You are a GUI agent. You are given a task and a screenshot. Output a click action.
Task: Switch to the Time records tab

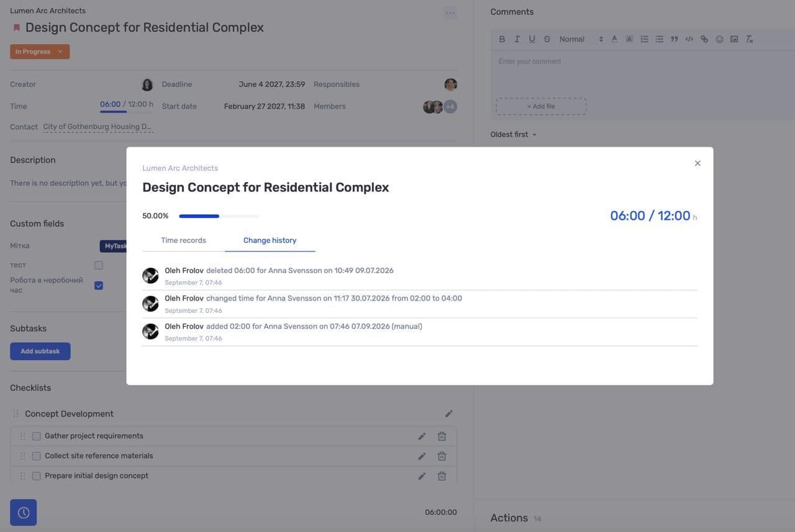[183, 240]
